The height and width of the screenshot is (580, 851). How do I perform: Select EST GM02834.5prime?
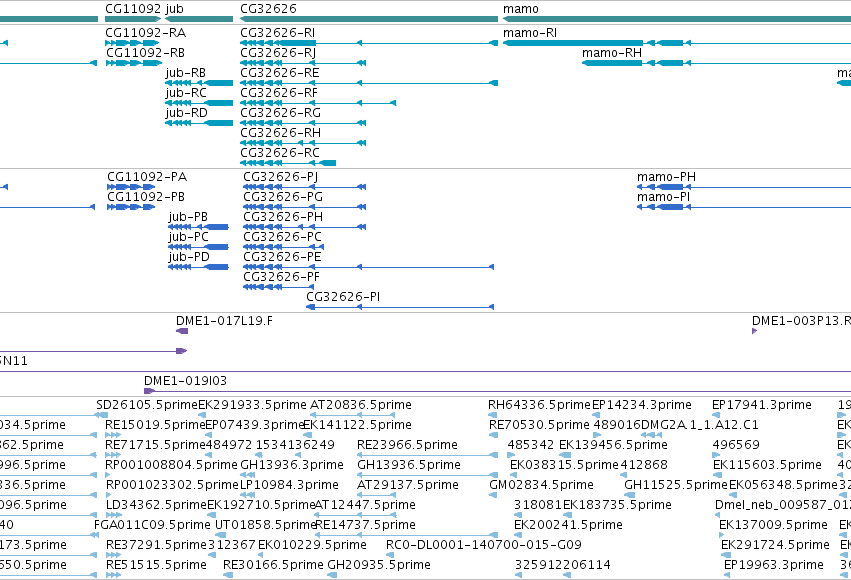click(541, 486)
